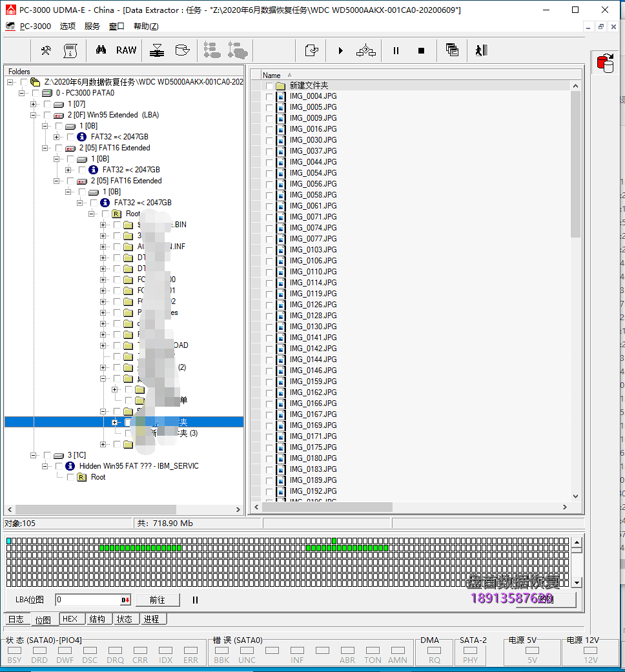Viewport: 625px width, 672px height.
Task: Open the 窗口 menu
Action: 117,26
